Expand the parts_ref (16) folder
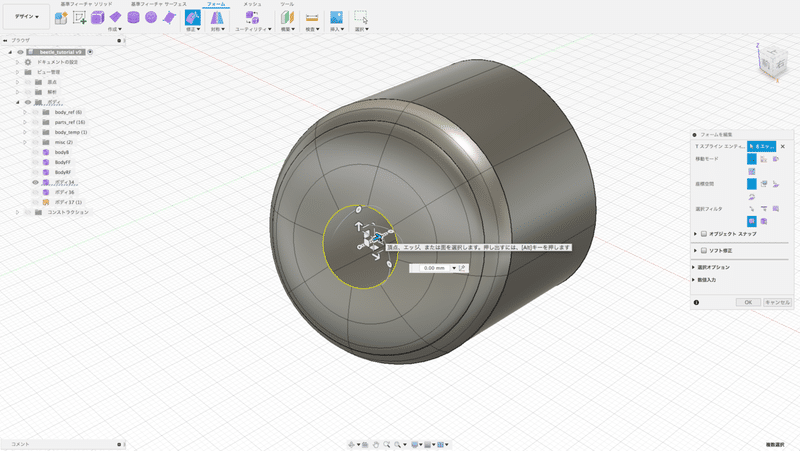This screenshot has height=451, width=800. [25, 122]
